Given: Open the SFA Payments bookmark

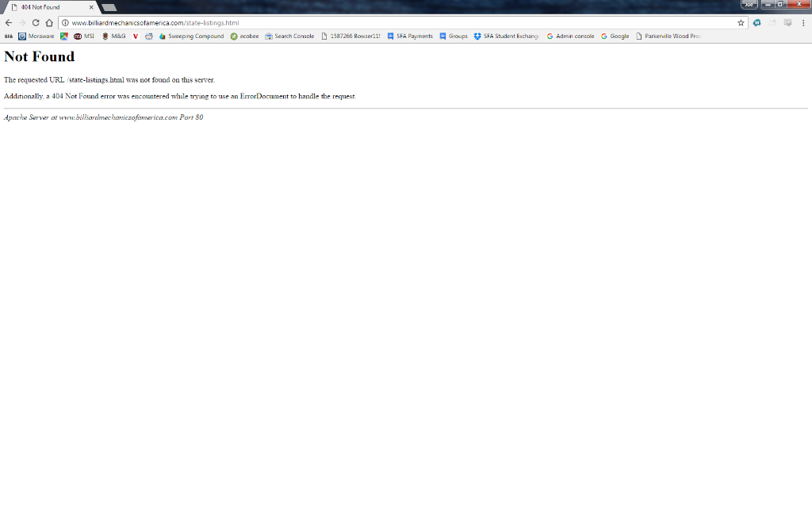Looking at the screenshot, I should coord(410,36).
